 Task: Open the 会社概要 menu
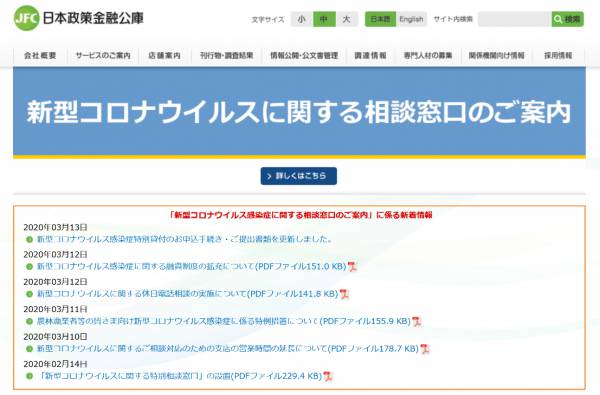click(x=40, y=55)
